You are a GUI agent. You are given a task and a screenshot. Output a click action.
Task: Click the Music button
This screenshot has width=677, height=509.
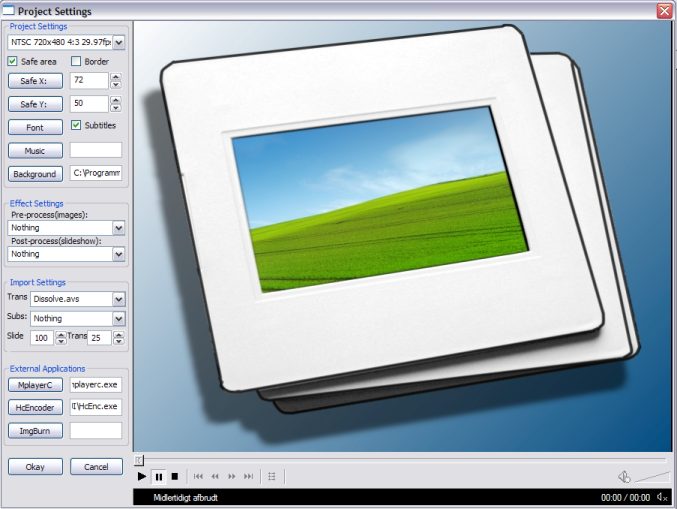pos(35,151)
